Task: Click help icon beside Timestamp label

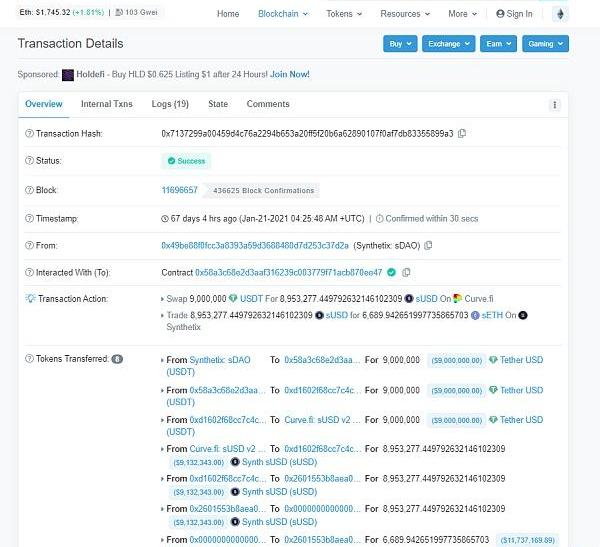Action: coord(28,218)
